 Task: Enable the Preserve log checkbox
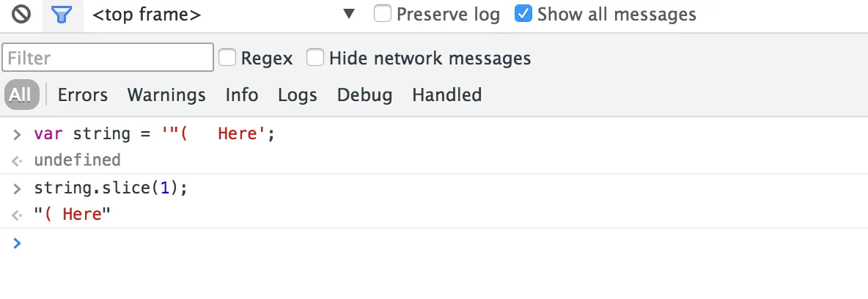pos(383,14)
